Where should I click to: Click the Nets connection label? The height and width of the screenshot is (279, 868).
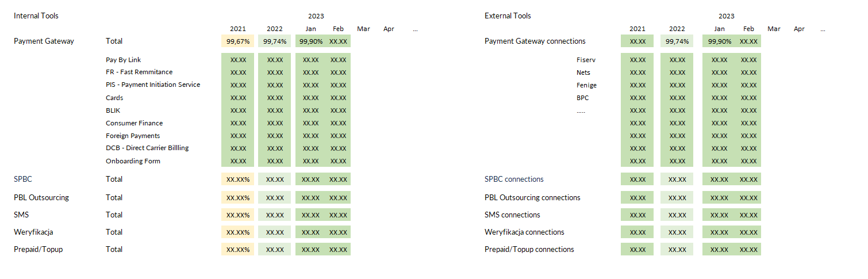tap(583, 72)
